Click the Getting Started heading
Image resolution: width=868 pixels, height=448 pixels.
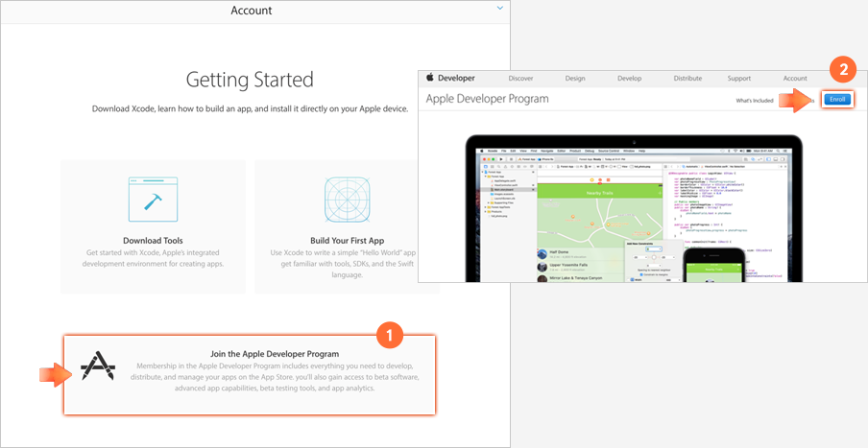[x=250, y=81]
